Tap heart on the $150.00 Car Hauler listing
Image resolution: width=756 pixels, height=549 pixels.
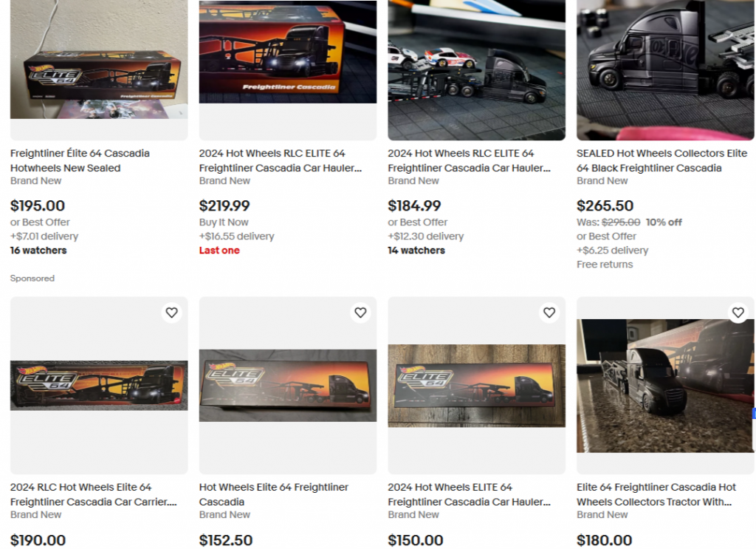click(x=549, y=313)
